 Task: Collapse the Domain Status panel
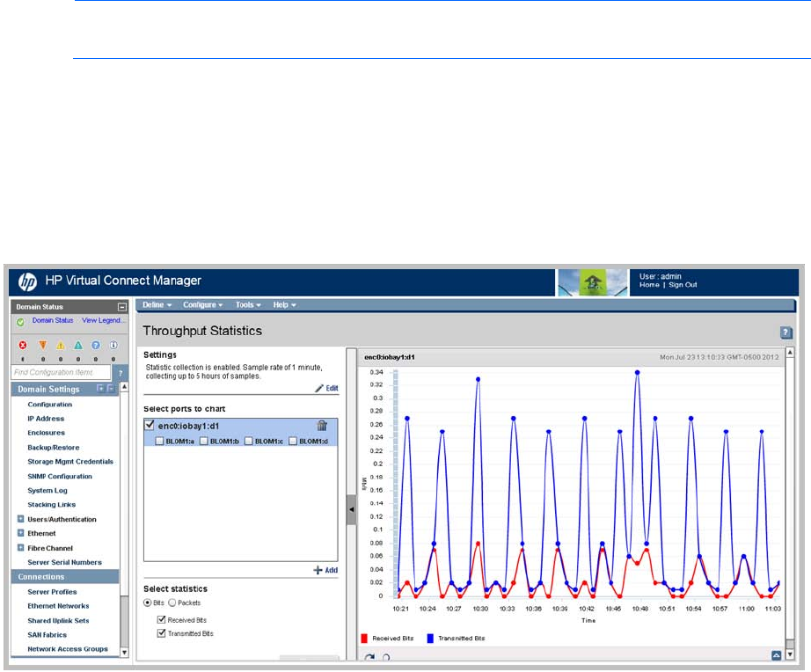[122, 307]
